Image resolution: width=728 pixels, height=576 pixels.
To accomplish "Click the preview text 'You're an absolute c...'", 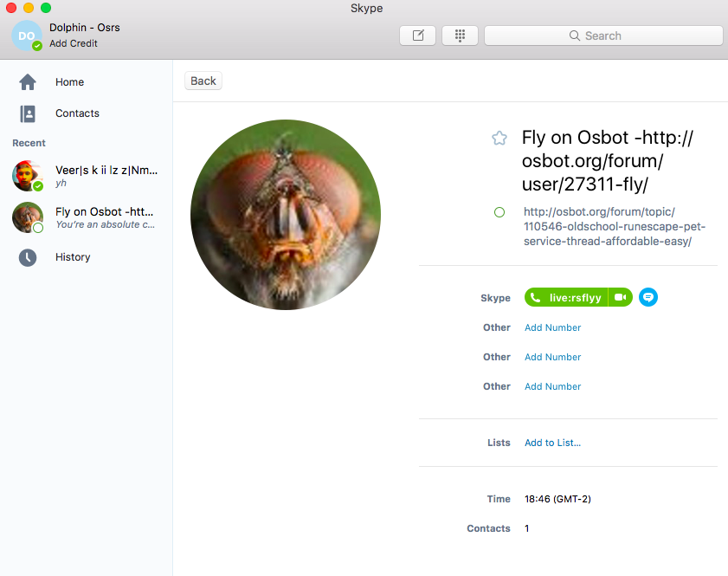I will 105,225.
